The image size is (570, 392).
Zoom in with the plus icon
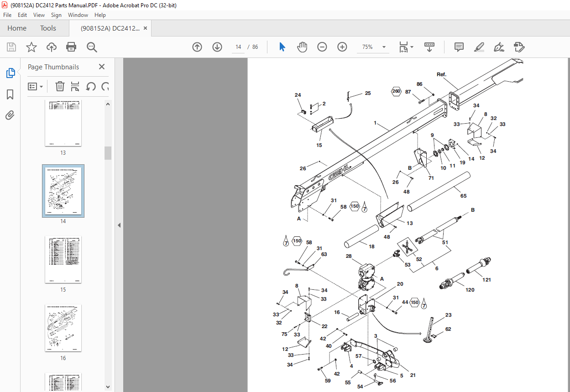(342, 47)
